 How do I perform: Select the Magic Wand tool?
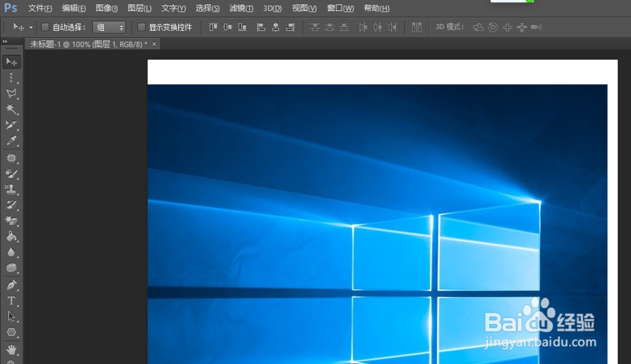(11, 109)
